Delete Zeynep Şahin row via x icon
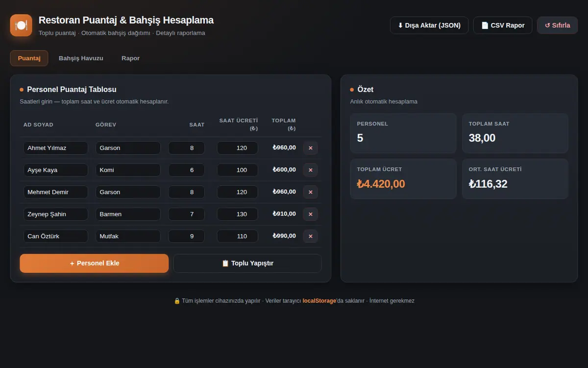Screen dimensions: 588x368 tap(311, 214)
